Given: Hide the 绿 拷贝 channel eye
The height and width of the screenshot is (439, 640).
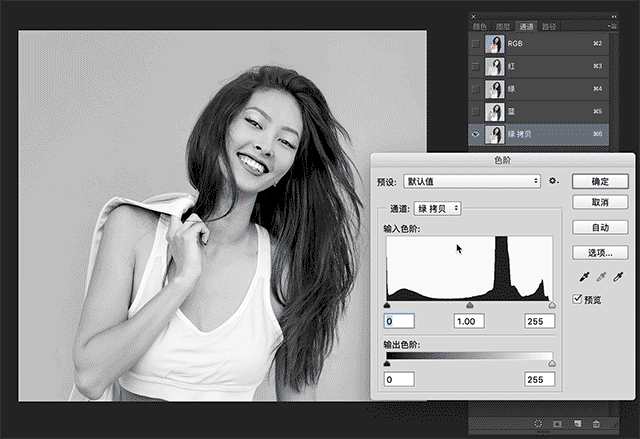Looking at the screenshot, I should click(x=475, y=133).
